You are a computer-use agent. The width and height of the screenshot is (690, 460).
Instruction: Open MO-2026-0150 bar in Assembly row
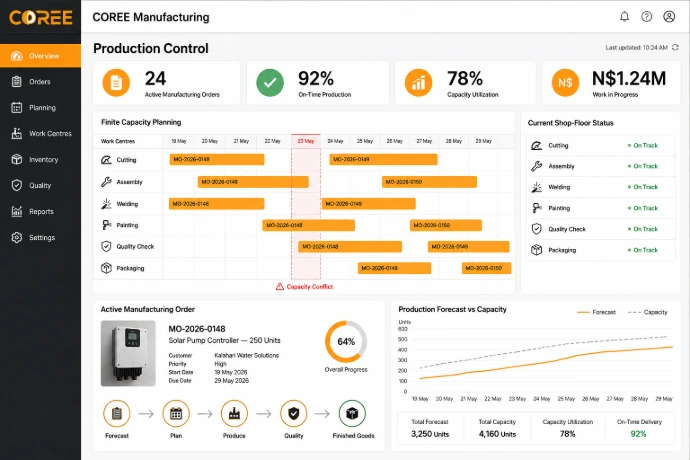429,182
